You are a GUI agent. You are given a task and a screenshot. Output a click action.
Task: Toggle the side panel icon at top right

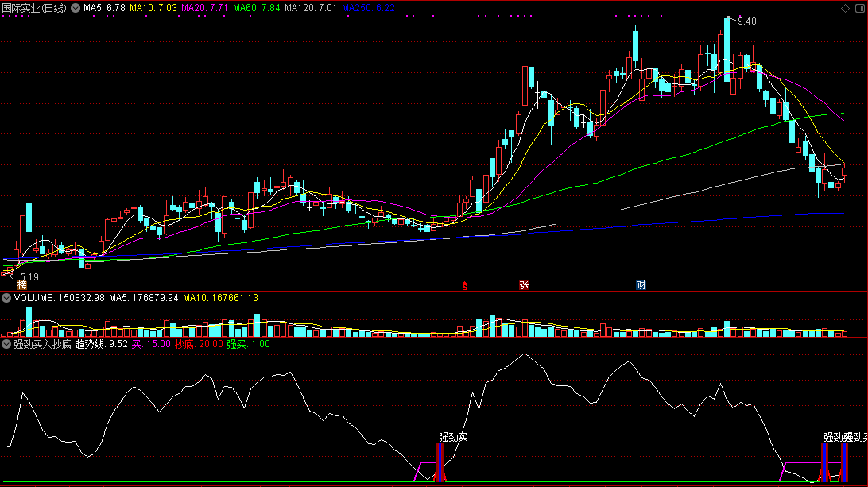click(x=860, y=8)
